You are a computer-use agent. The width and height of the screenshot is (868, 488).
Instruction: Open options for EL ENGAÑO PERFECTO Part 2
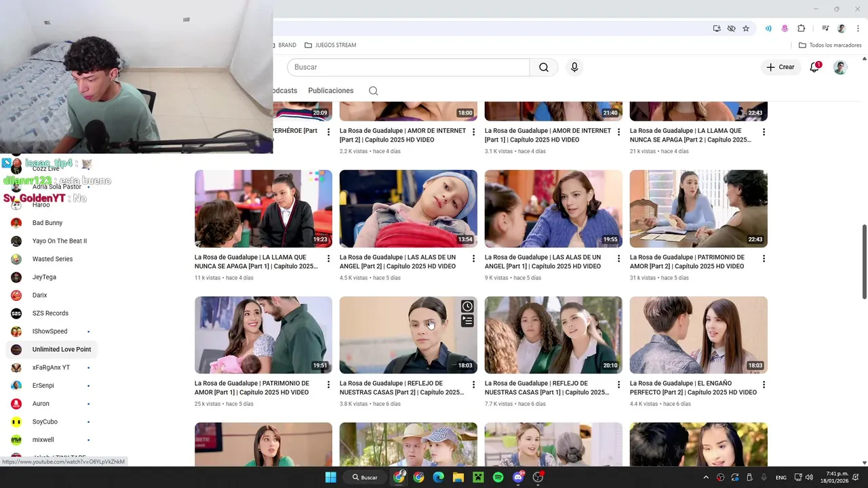point(764,384)
